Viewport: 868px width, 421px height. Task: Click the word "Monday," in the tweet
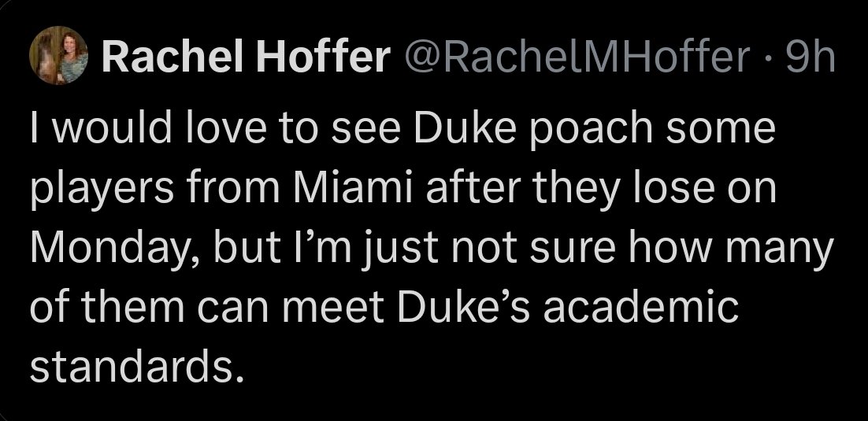pyautogui.click(x=113, y=249)
